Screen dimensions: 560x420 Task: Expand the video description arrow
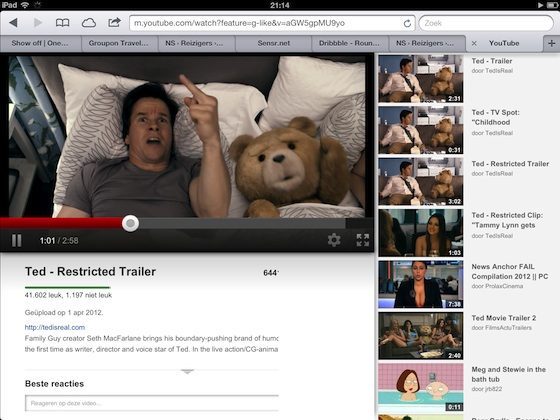tap(187, 372)
